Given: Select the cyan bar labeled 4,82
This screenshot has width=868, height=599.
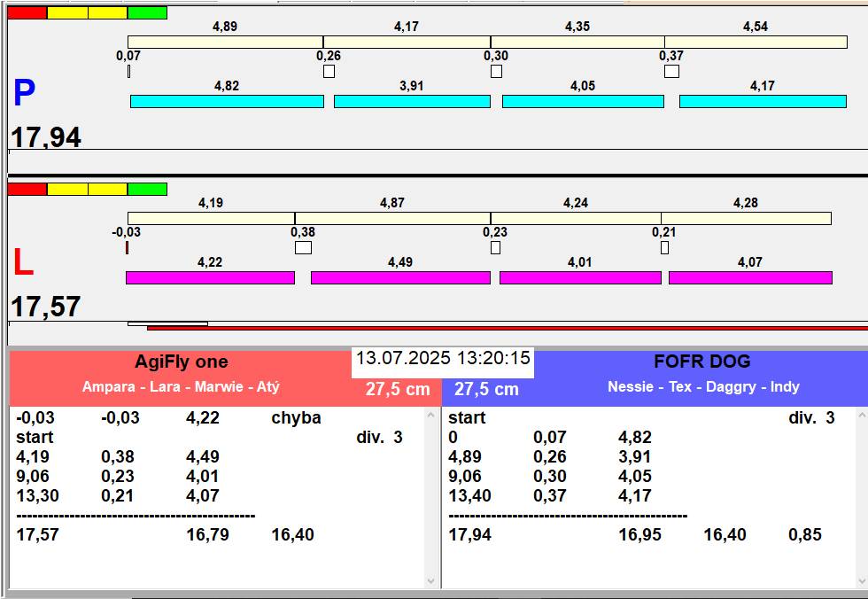Looking at the screenshot, I should tap(227, 101).
